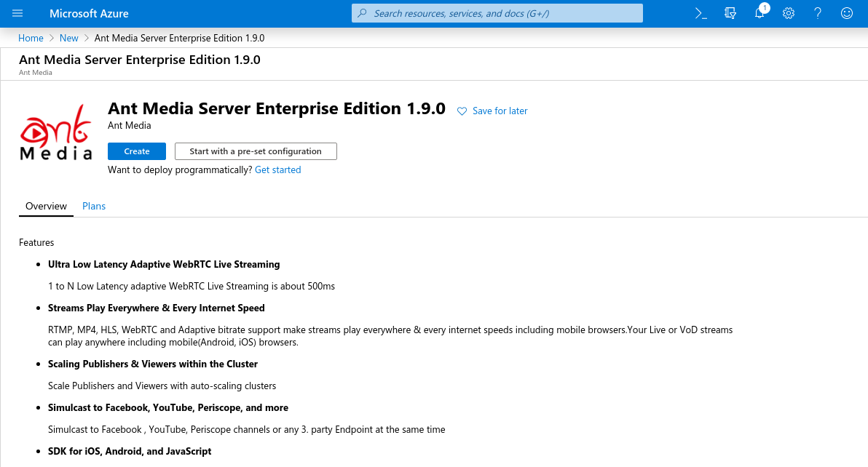
Task: Navigate to New breadcrumb
Action: point(68,38)
